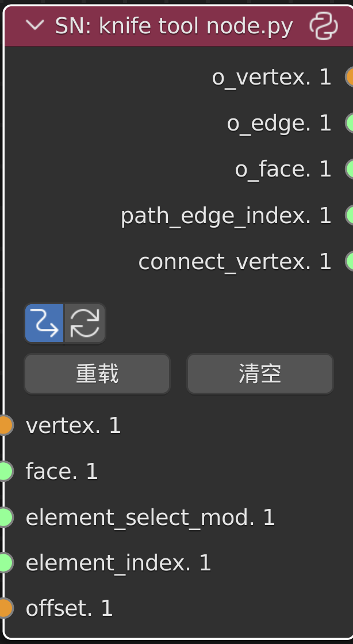The image size is (353, 644).
Task: Click the vertex input socket
Action: (4, 425)
